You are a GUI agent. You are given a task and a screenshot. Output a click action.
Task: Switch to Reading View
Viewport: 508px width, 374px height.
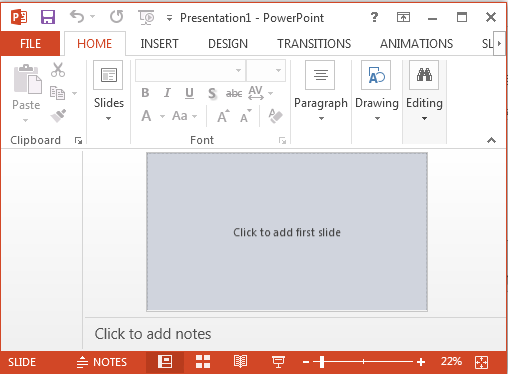pos(240,362)
